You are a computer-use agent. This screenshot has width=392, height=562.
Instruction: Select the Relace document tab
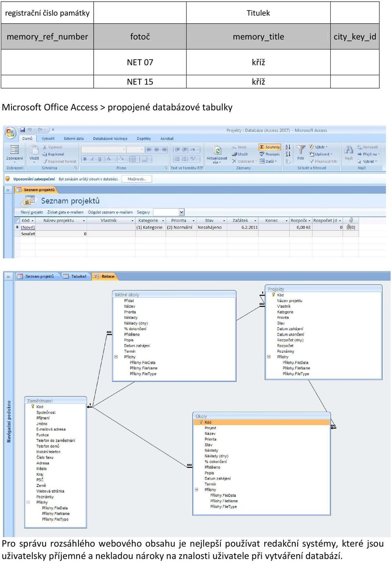[105, 277]
